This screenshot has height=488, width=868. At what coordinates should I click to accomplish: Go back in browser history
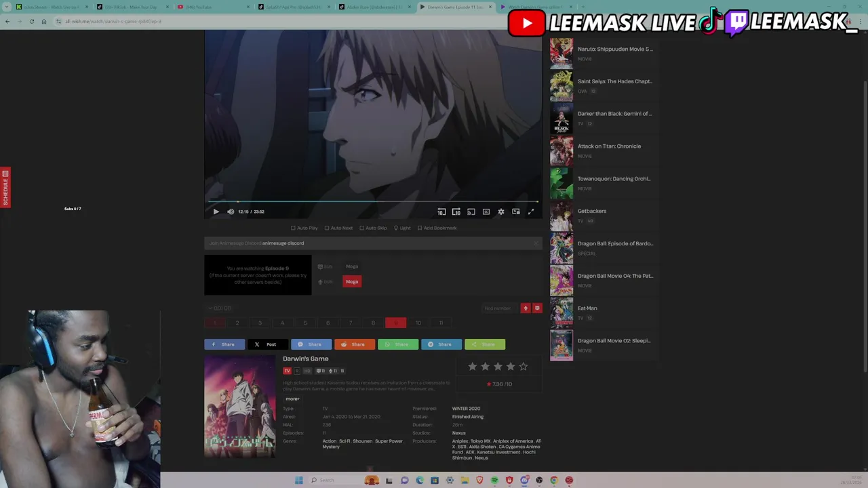7,21
